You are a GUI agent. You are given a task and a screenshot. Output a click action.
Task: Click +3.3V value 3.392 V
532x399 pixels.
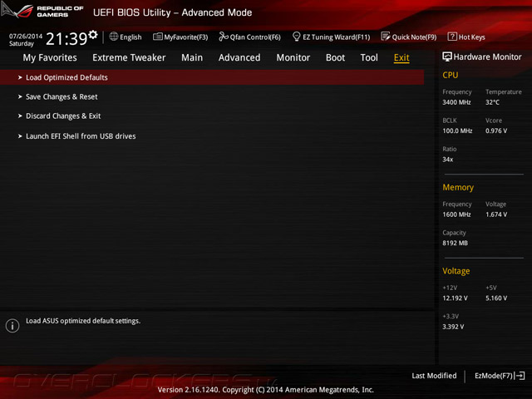click(x=453, y=327)
